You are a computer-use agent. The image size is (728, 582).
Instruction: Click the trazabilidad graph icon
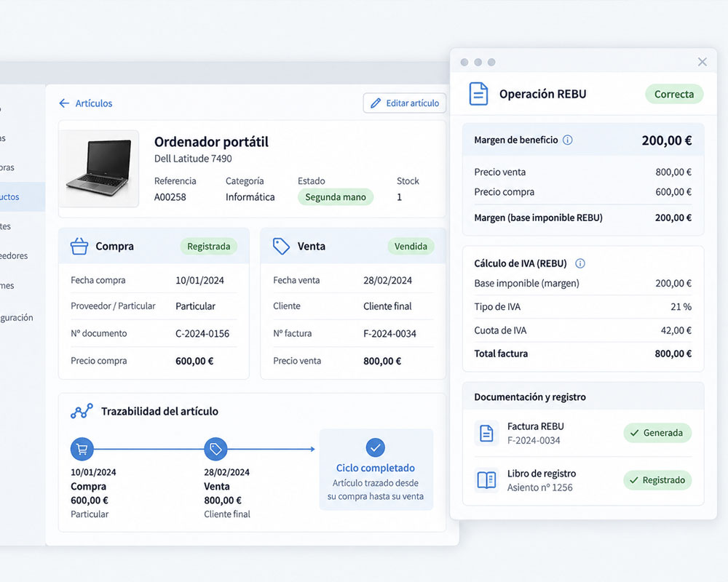point(82,411)
